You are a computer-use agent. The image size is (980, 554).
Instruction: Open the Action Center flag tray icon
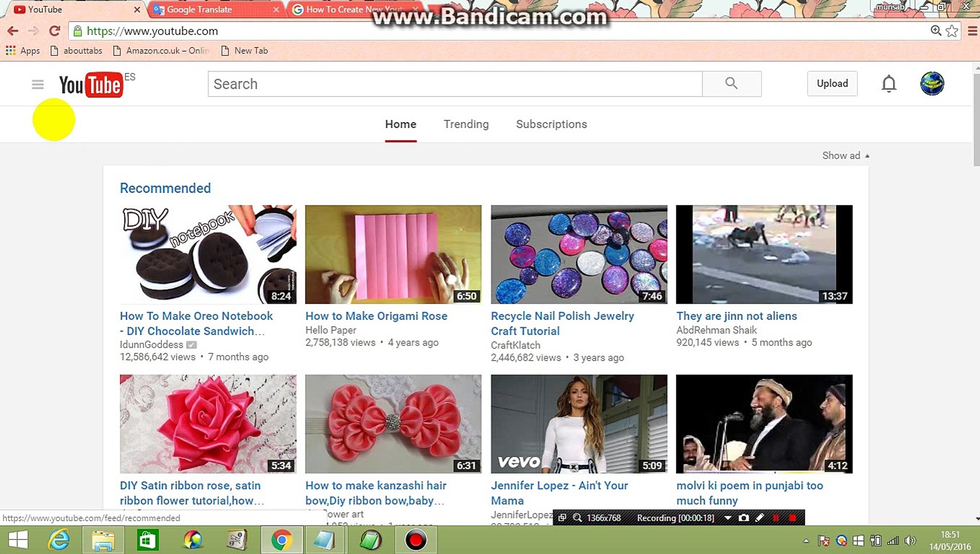[x=824, y=541]
